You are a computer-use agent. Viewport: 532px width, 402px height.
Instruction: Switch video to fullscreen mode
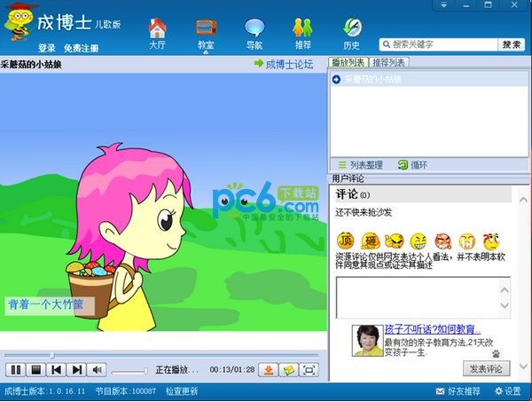[309, 370]
